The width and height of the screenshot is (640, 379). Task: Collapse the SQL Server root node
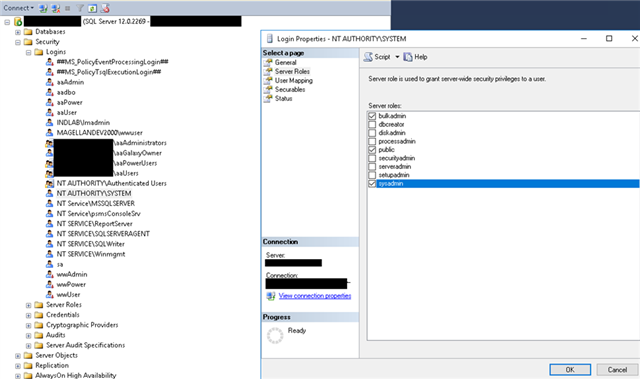[x=7, y=22]
